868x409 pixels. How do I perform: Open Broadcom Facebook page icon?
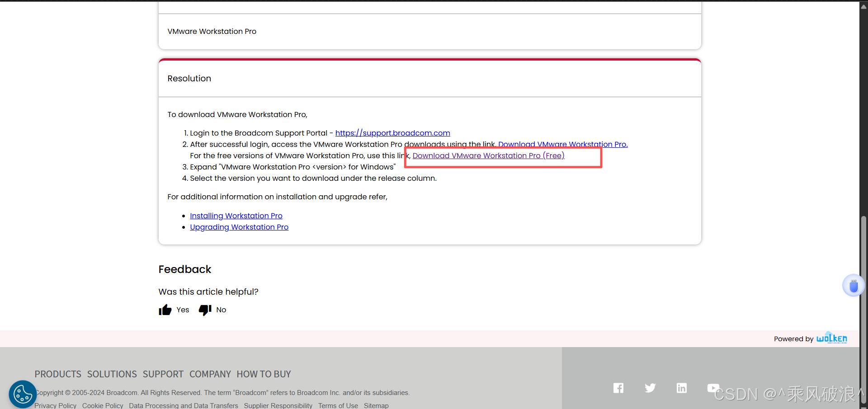coord(618,388)
